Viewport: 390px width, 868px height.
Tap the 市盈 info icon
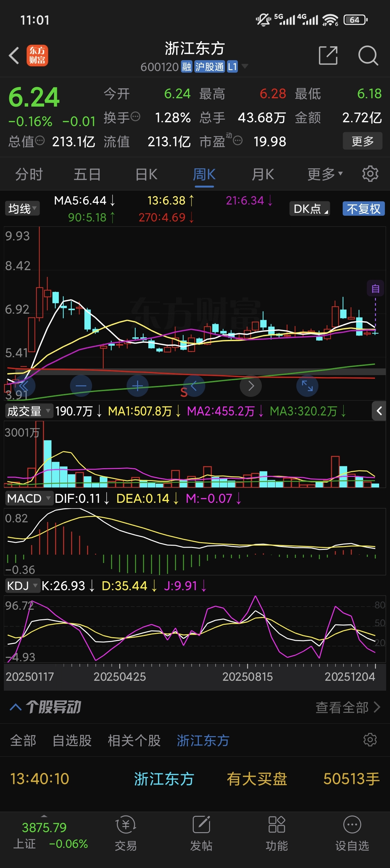click(238, 140)
